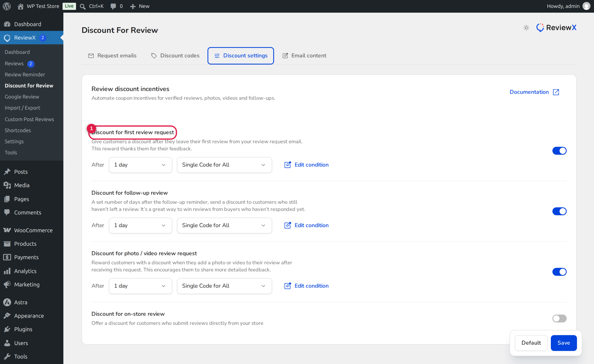Screen dimensions: 594x364
Task: Disable the first review request discount toggle
Action: coord(559,151)
